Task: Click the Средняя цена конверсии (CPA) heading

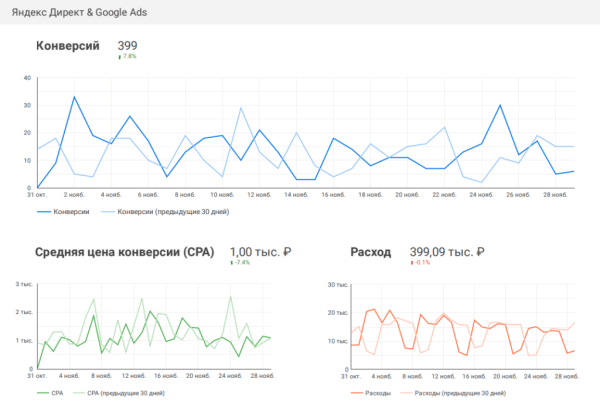Action: coord(124,252)
